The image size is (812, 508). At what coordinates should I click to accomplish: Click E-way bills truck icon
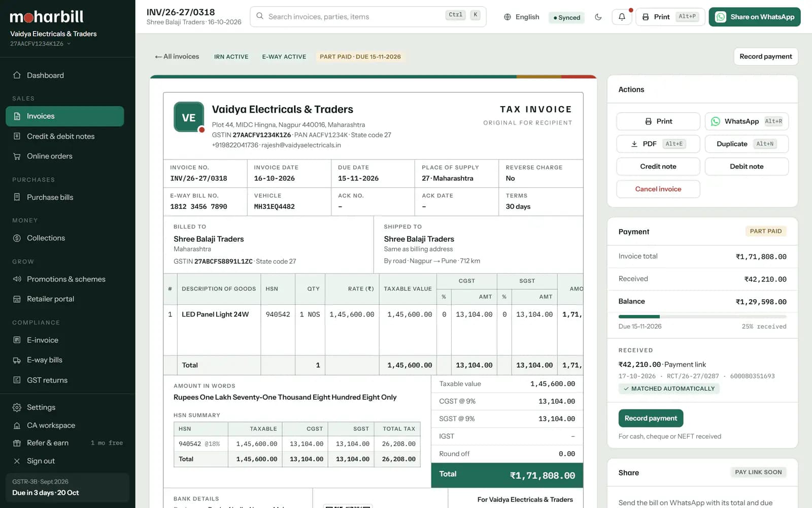(17, 360)
